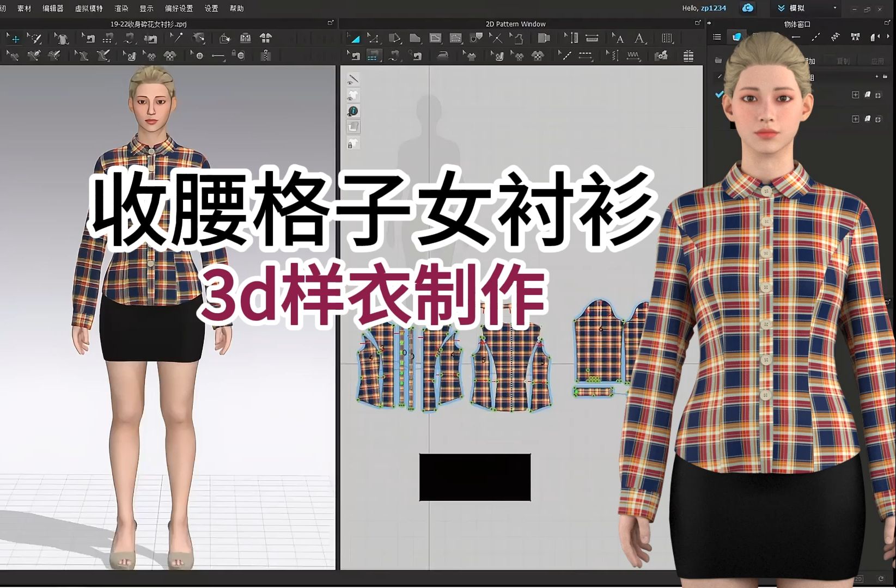This screenshot has width=896, height=588.
Task: Open the pucker zigzag tab in object window
Action: pos(835,37)
